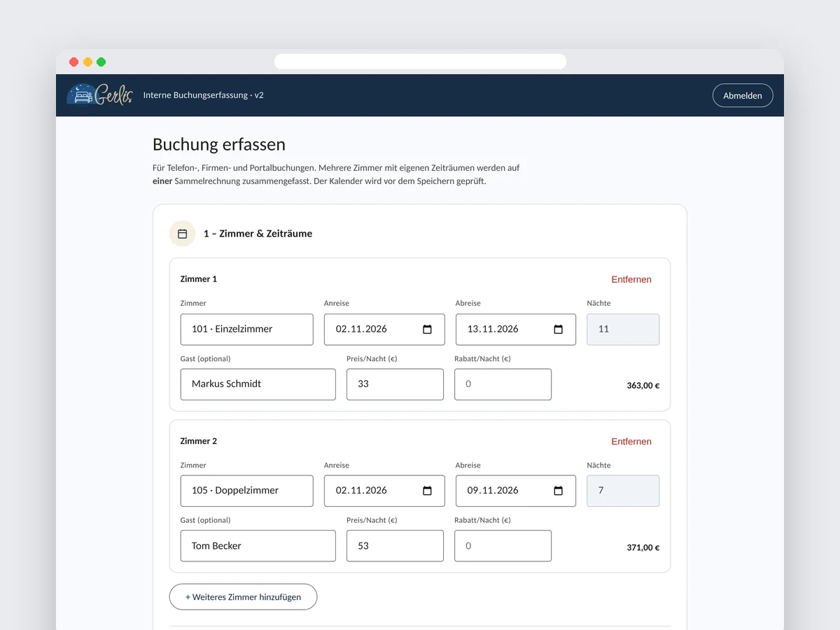
Task: Click the Gerlis logo in header
Action: (99, 94)
